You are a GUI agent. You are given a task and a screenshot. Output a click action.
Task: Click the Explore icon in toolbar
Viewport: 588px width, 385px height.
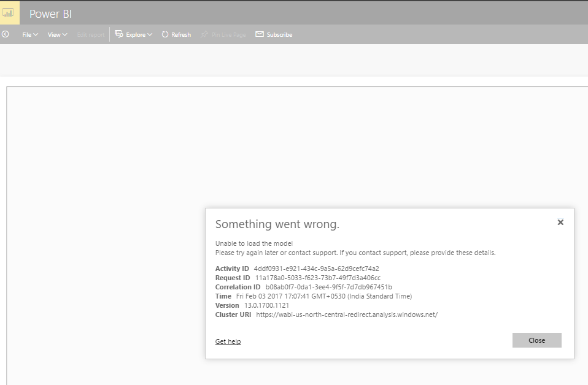119,34
